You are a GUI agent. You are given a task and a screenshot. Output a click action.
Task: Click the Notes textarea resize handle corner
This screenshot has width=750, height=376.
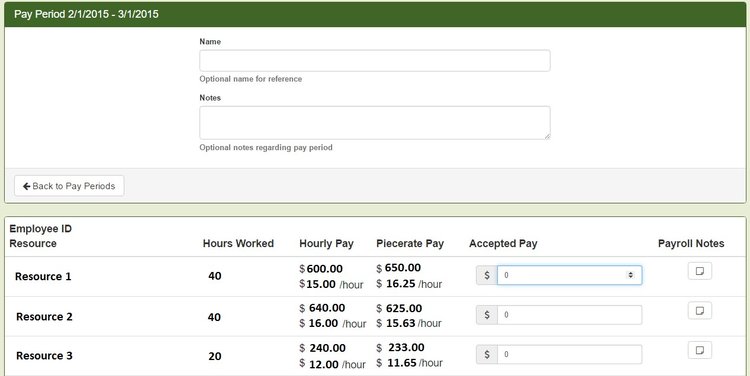tap(547, 136)
